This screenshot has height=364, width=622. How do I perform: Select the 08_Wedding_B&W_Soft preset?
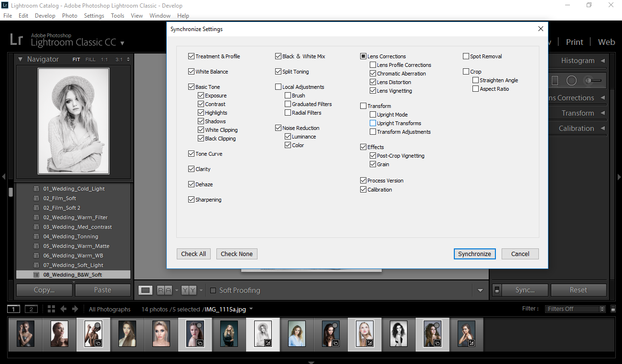tap(72, 274)
